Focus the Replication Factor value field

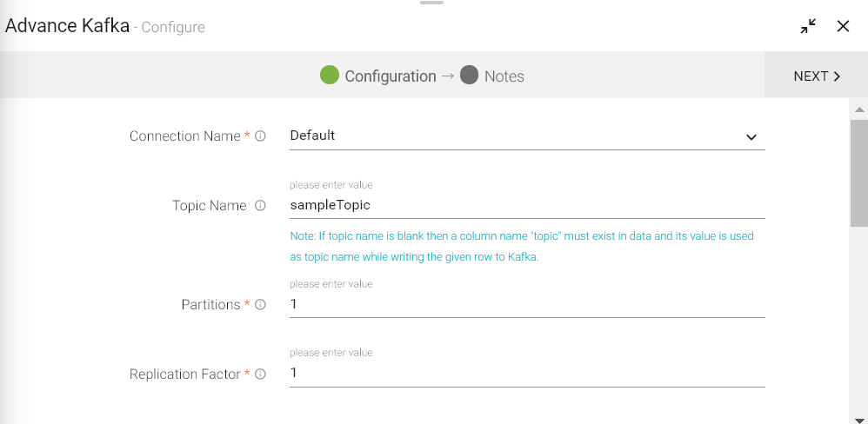[526, 374]
